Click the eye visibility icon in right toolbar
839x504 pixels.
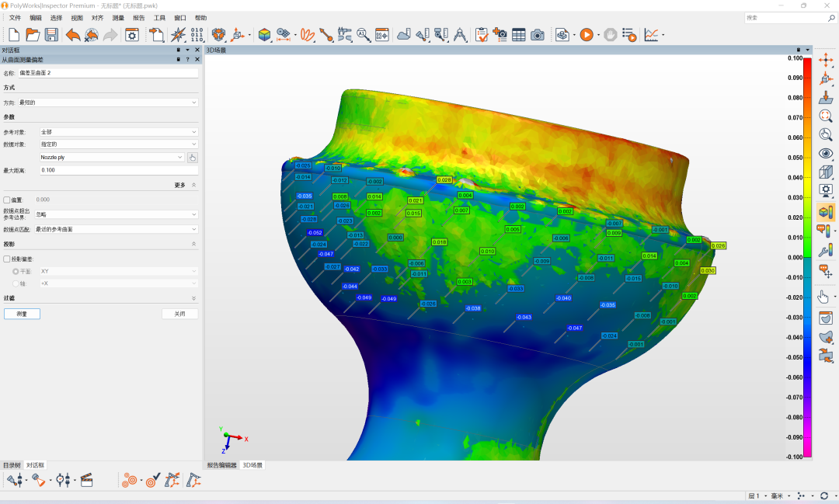click(827, 154)
